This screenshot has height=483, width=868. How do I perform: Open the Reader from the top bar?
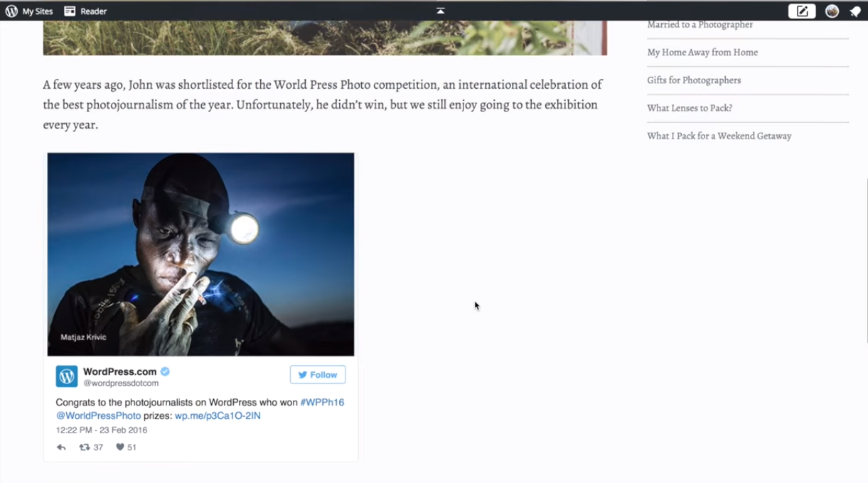pos(85,11)
